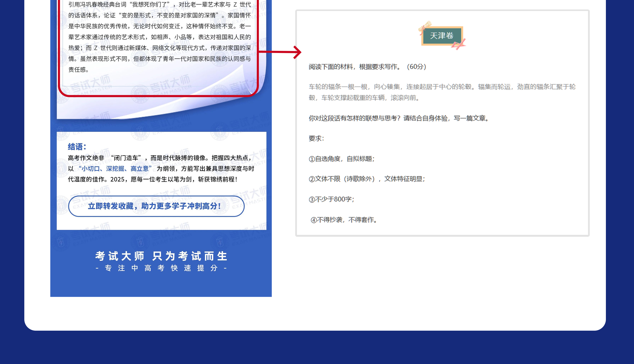The height and width of the screenshot is (364, 634).
Task: Click the 天津卷 chalkboard badge
Action: [x=441, y=36]
